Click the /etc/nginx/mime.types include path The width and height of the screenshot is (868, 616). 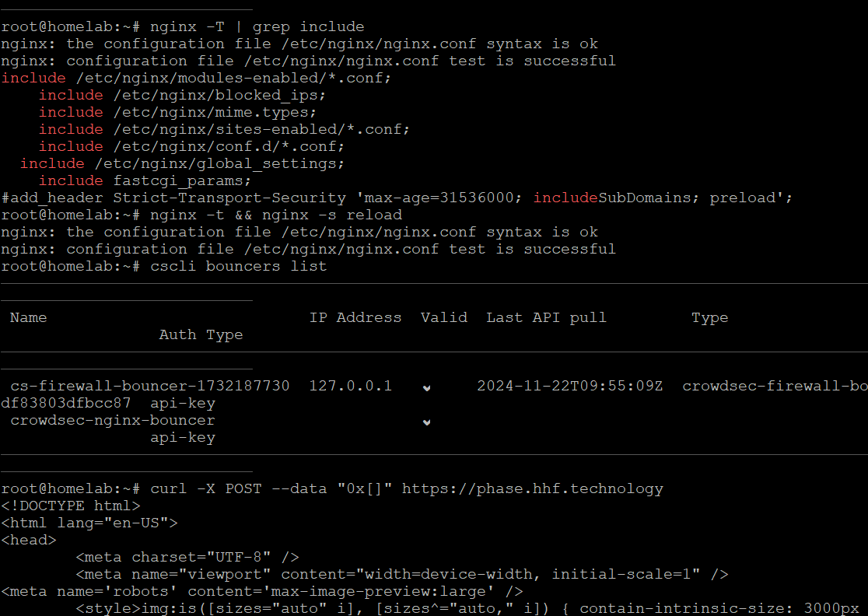pos(215,112)
